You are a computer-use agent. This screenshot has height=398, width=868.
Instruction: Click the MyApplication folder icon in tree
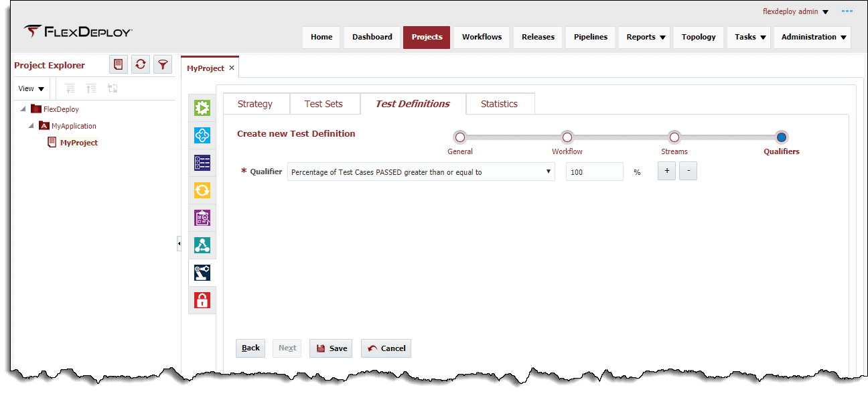(44, 125)
